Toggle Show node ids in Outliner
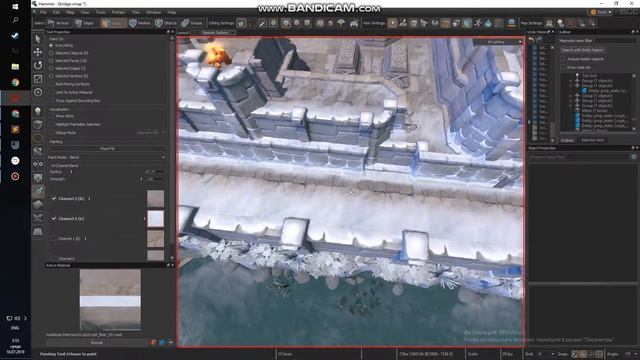This screenshot has width=640, height=360. (563, 67)
